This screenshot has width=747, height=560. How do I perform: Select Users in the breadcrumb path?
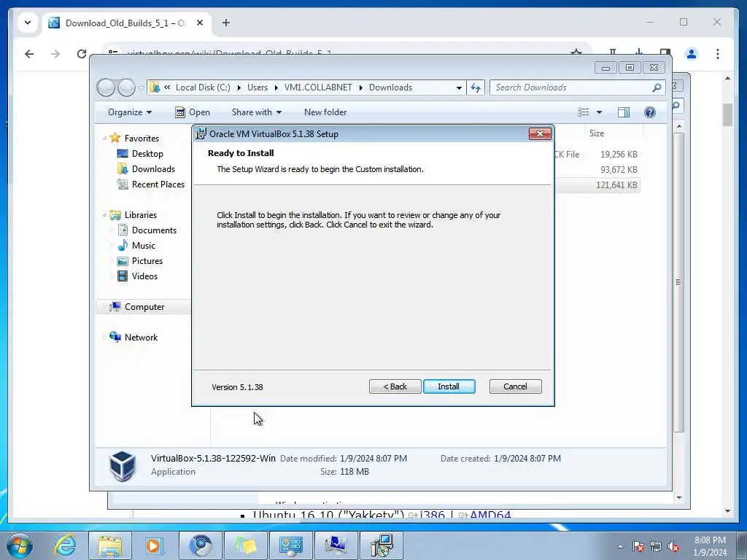pyautogui.click(x=258, y=87)
